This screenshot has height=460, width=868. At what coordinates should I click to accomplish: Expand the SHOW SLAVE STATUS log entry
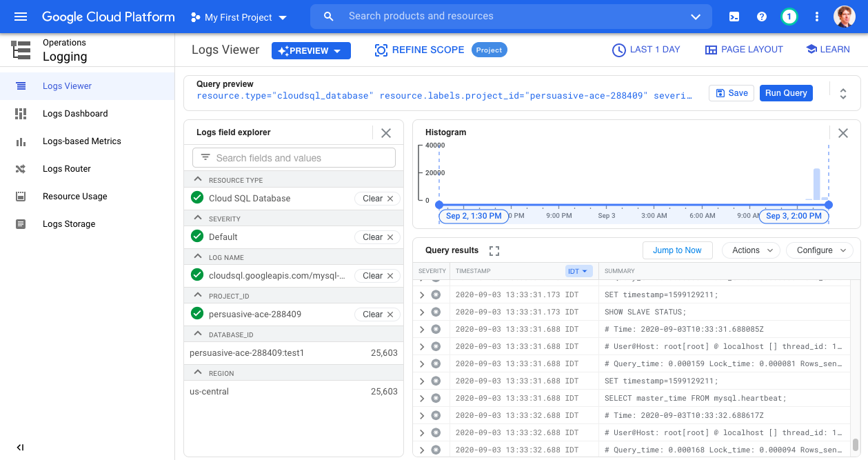[422, 312]
